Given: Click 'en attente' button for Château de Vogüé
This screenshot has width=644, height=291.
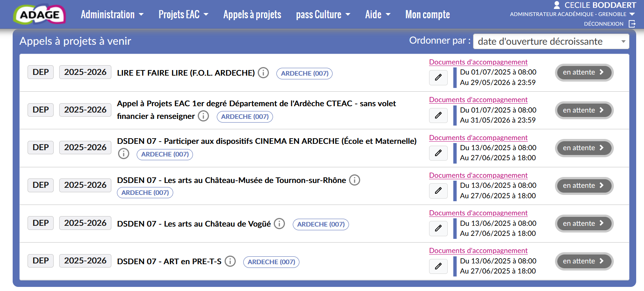Looking at the screenshot, I should 584,224.
